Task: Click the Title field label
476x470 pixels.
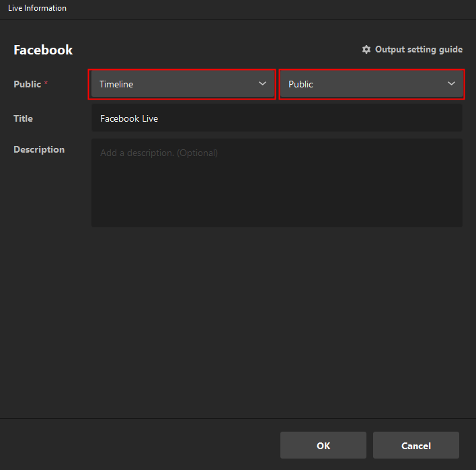Action: (x=23, y=118)
